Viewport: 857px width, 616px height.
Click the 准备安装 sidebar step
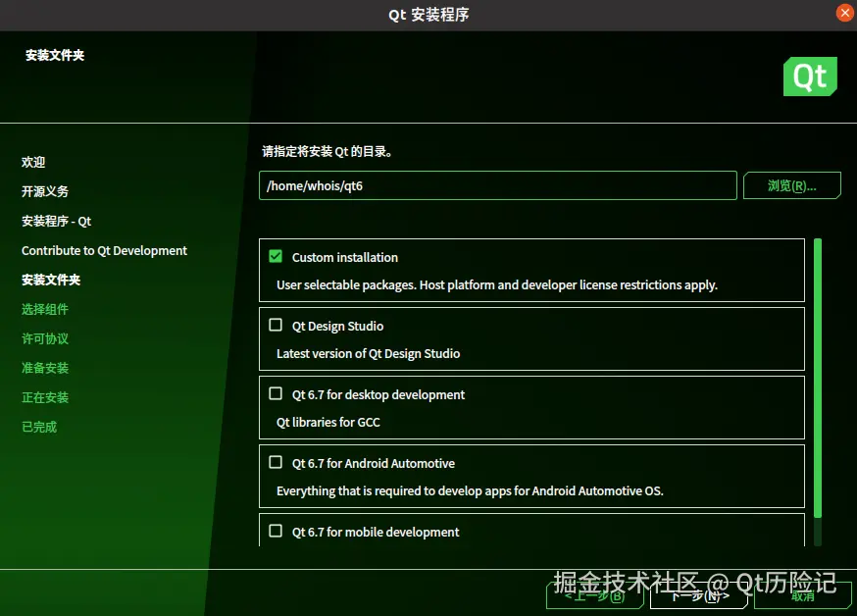[x=45, y=368]
